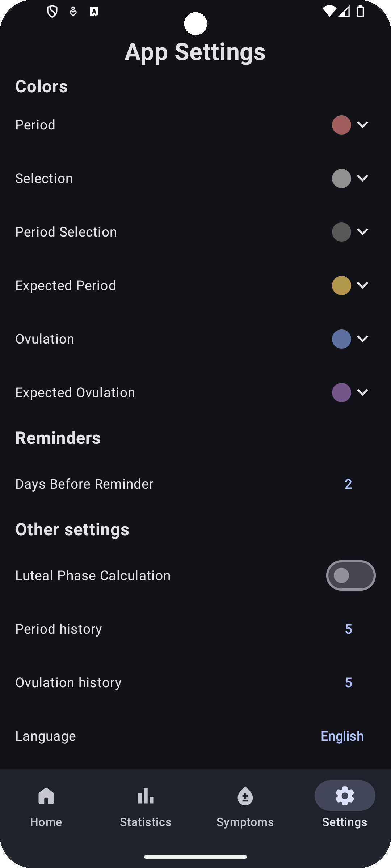Tap the Settings gear icon
Image resolution: width=391 pixels, height=868 pixels.
point(345,796)
